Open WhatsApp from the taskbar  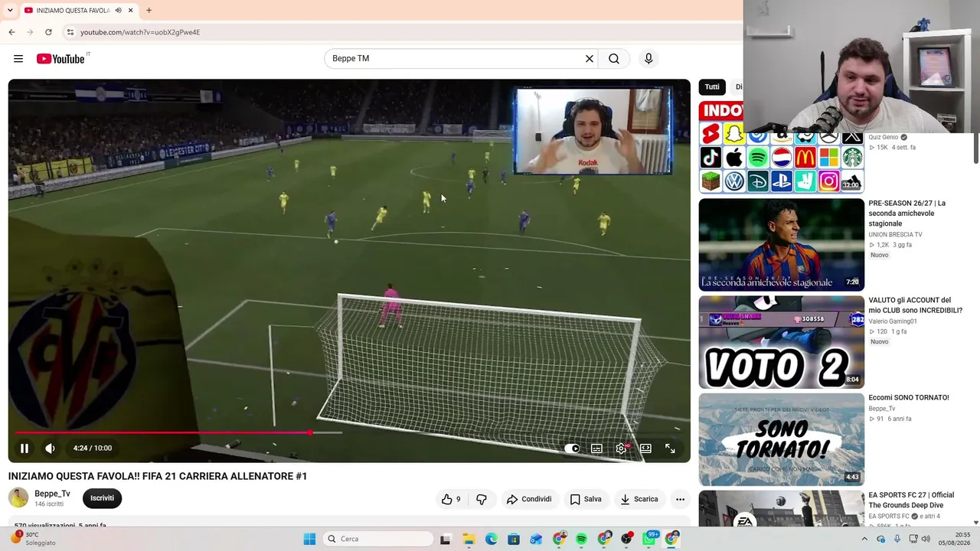click(649, 539)
